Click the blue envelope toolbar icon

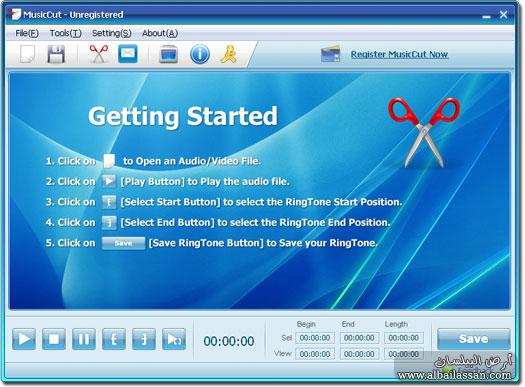tap(128, 54)
